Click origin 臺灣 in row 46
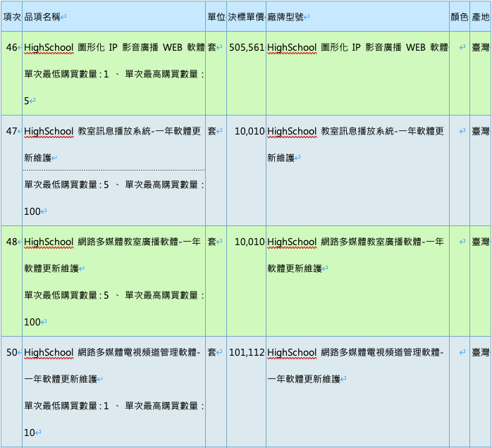This screenshot has width=492, height=448. point(481,47)
